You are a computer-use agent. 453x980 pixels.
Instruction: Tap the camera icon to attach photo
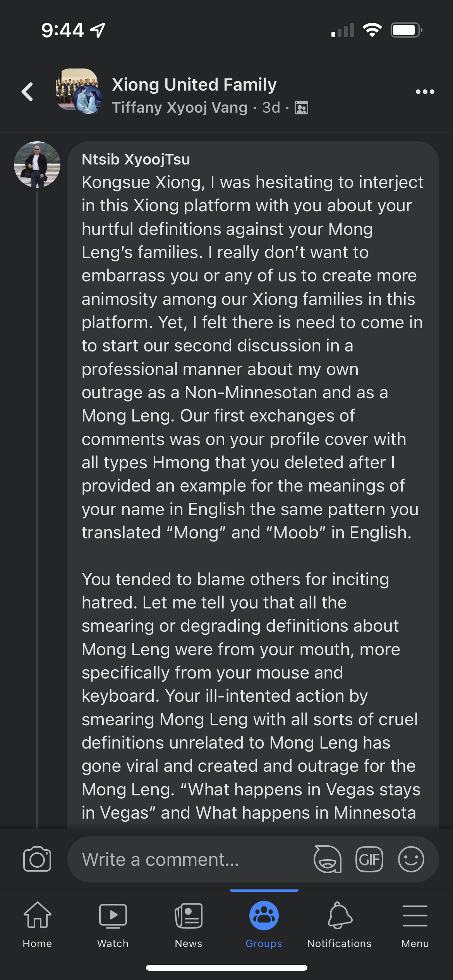[37, 859]
